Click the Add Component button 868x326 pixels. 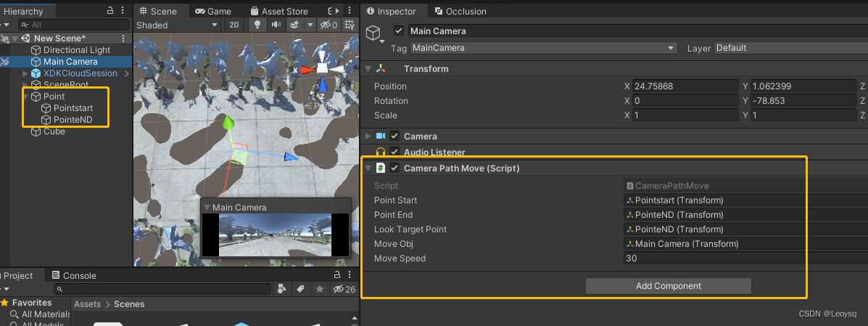(668, 286)
